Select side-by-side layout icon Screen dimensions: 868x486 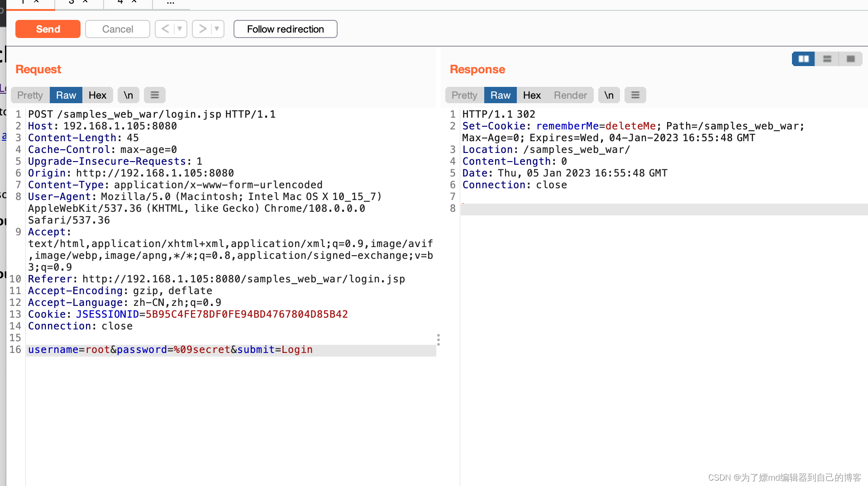(804, 59)
